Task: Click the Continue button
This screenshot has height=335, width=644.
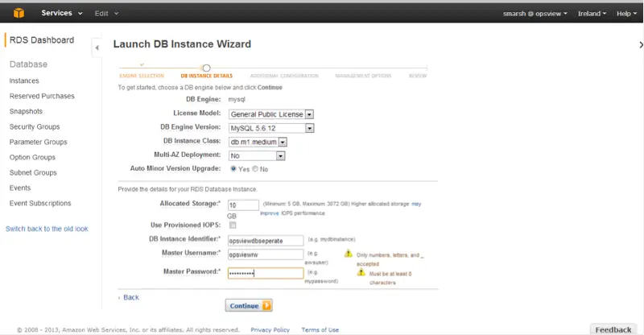Action: click(x=249, y=305)
